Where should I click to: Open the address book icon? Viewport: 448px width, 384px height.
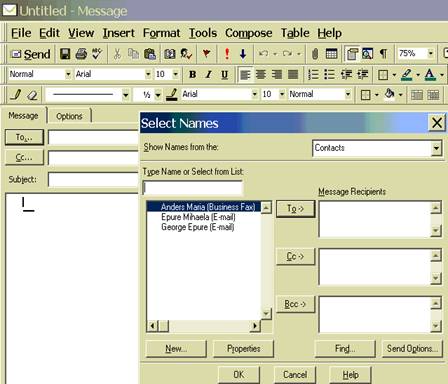pos(170,54)
